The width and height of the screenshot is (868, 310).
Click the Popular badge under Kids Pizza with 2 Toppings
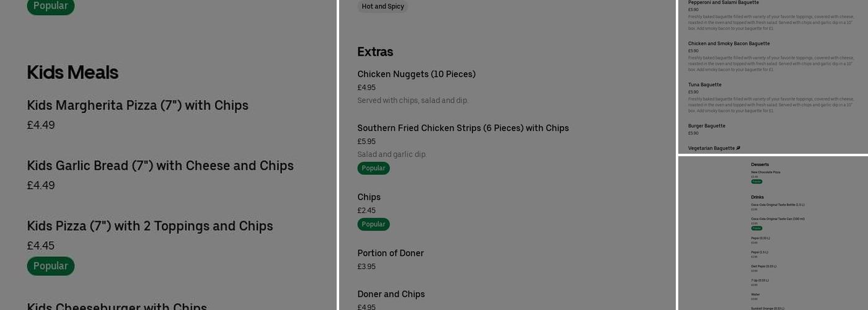coord(51,266)
